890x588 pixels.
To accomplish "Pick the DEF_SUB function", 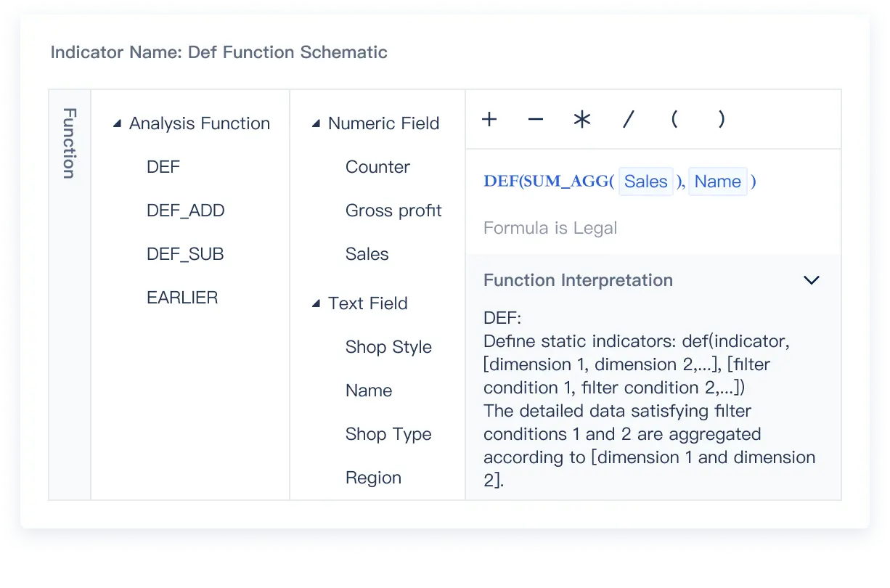I will click(185, 254).
